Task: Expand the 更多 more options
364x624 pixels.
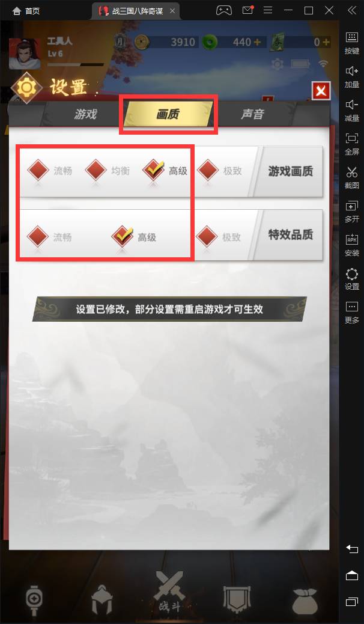Action: pos(351,313)
